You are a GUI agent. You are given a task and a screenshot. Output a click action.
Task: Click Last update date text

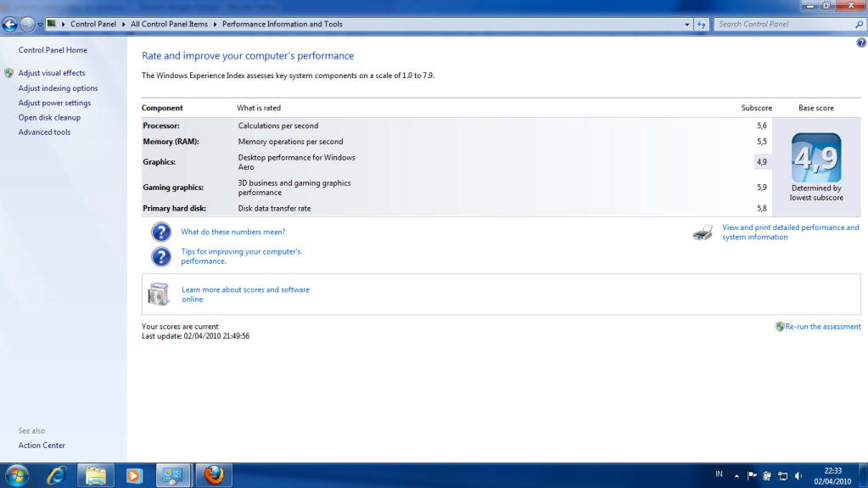[195, 336]
